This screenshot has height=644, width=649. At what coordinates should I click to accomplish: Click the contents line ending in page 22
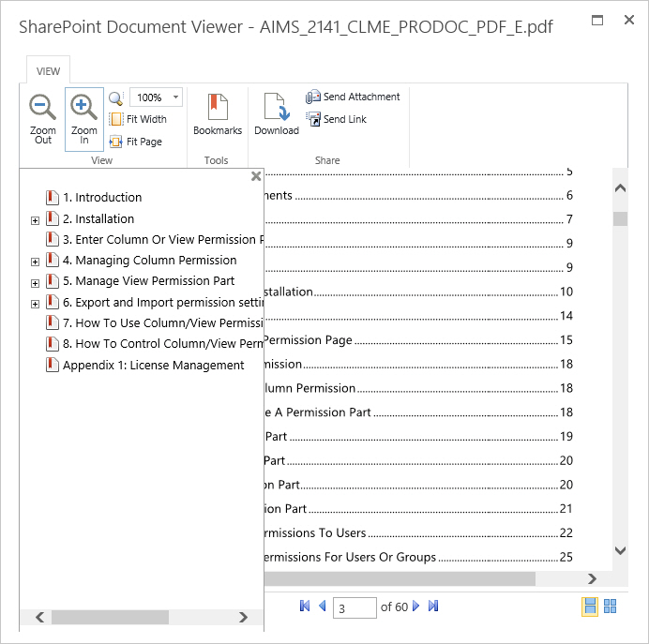[x=418, y=533]
